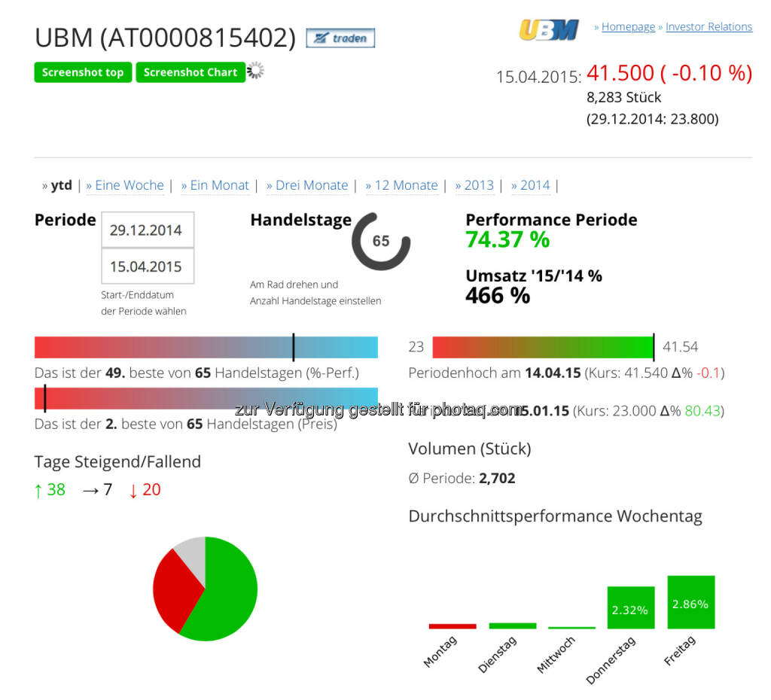Screen dimensions: 771x700
Task: Click the end date field 15.04.2015
Action: (x=148, y=266)
